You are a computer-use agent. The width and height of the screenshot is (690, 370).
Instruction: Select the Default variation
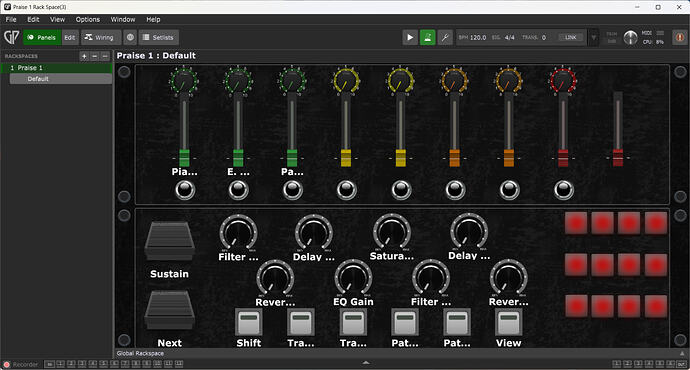click(x=61, y=79)
